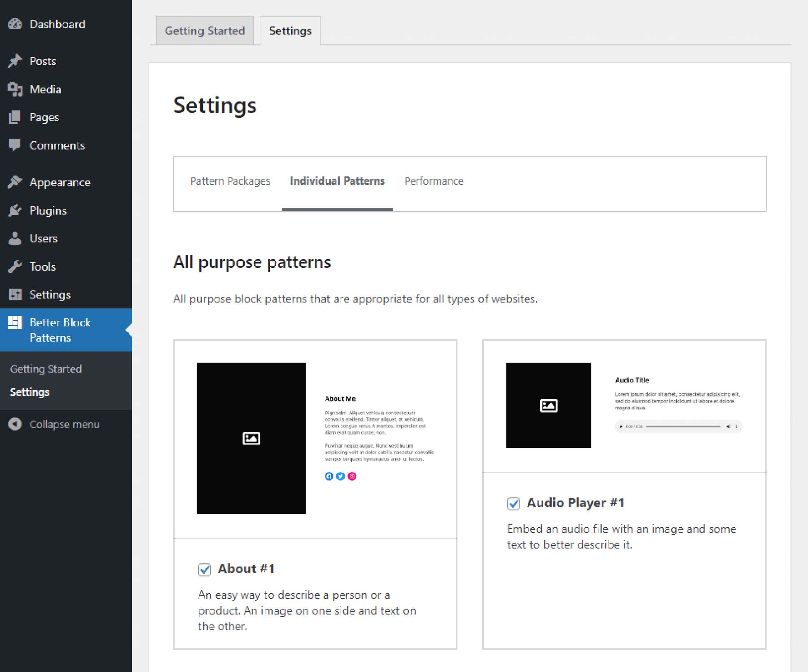Screen dimensions: 808x672
Task: Select the Users person icon
Action: 15,238
